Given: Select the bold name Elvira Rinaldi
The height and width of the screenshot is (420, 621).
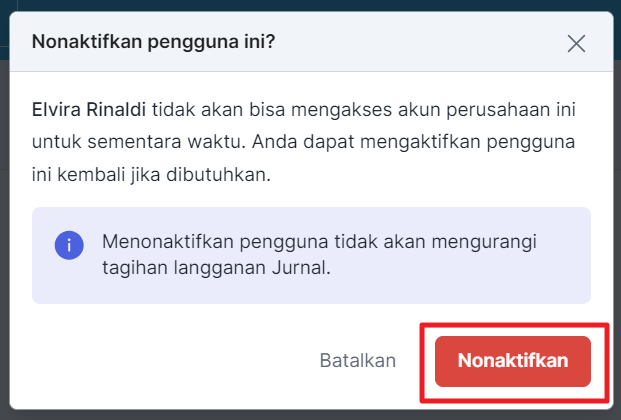Looking at the screenshot, I should pos(89,109).
